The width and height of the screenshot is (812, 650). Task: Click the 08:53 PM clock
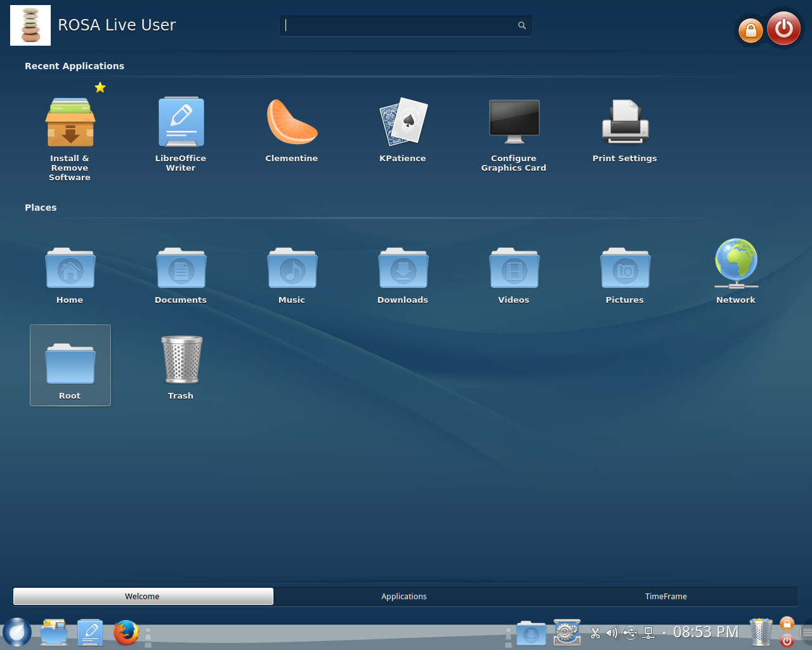706,632
